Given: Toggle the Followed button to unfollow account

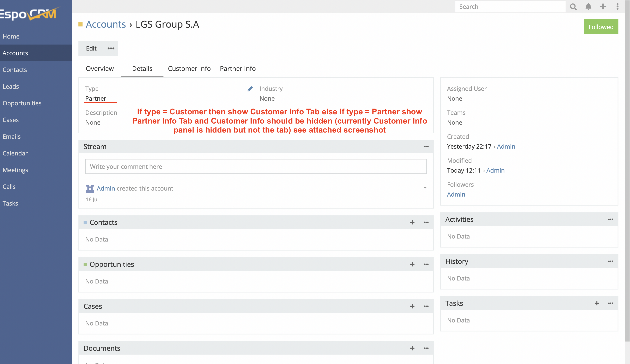Looking at the screenshot, I should (601, 27).
